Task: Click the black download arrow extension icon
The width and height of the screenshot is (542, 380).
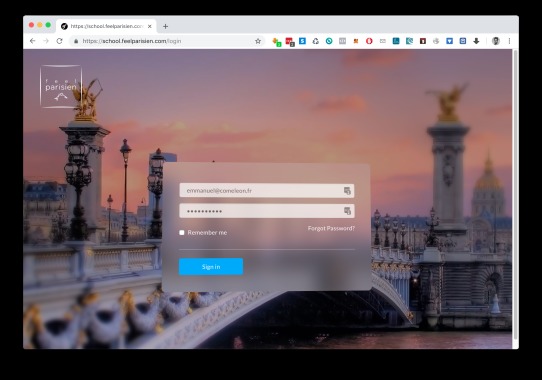Action: [476, 41]
